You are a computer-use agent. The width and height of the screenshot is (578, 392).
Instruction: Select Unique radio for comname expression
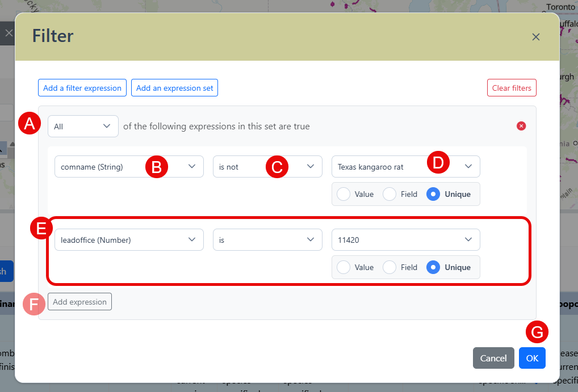433,194
